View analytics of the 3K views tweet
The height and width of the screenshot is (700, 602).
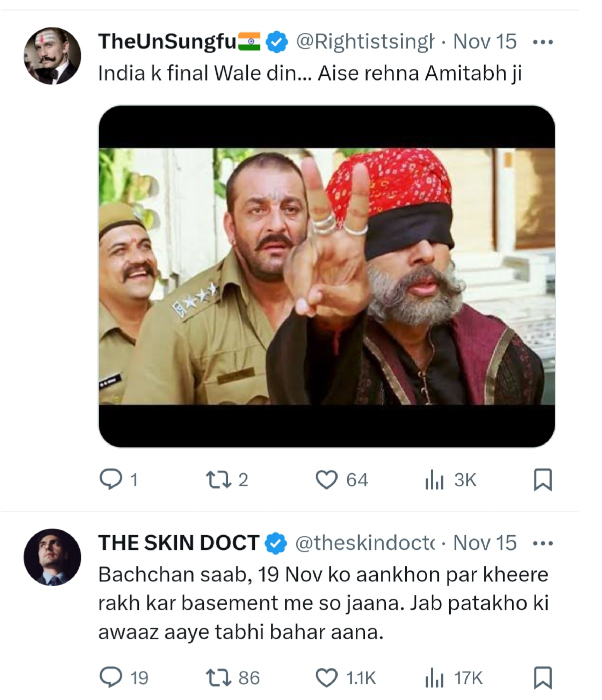coord(435,480)
